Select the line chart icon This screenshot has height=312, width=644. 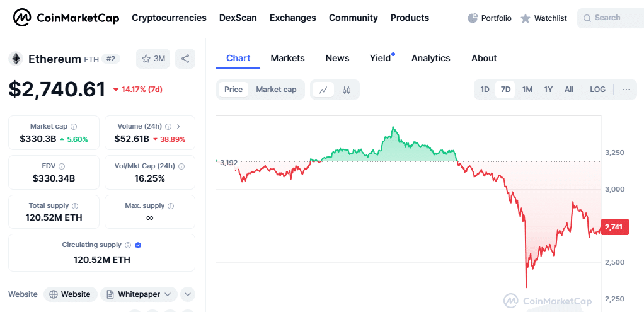point(323,90)
